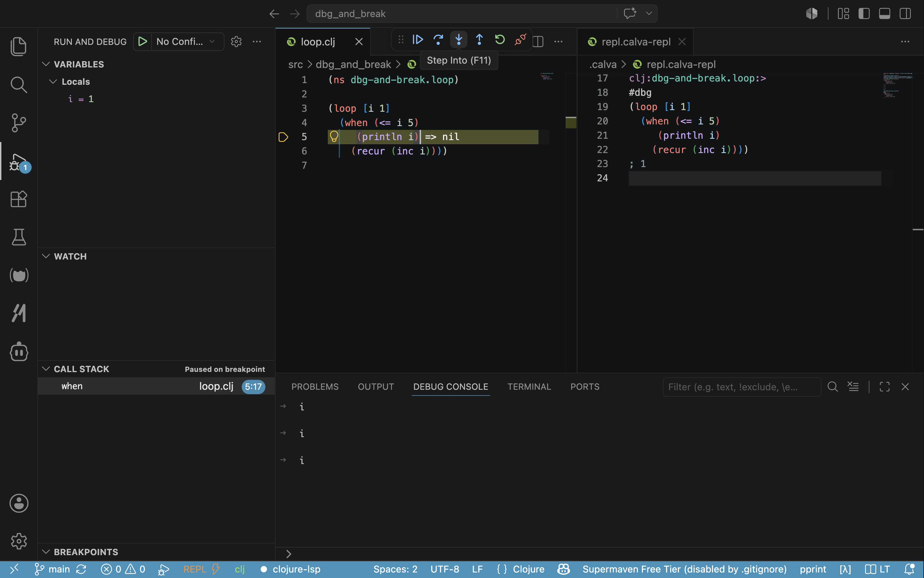The width and height of the screenshot is (924, 578).
Task: Open Run and Debug more actions menu
Action: click(257, 41)
